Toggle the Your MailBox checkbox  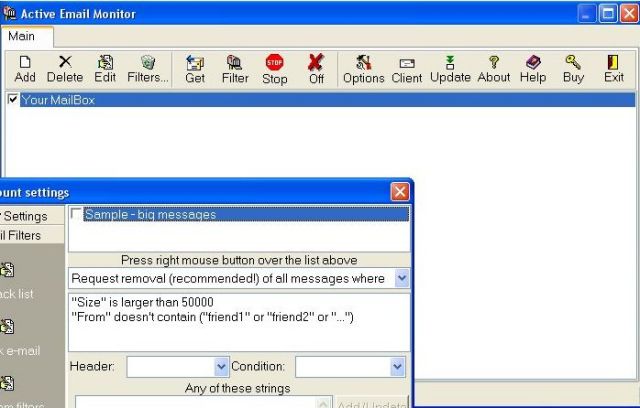click(x=13, y=99)
